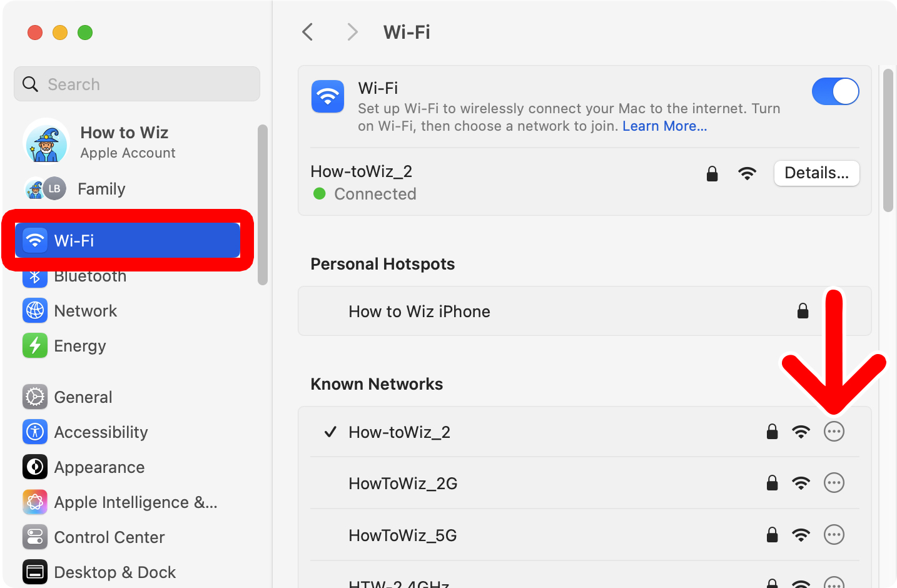Image resolution: width=897 pixels, height=588 pixels.
Task: Select the Network globe icon
Action: [35, 310]
